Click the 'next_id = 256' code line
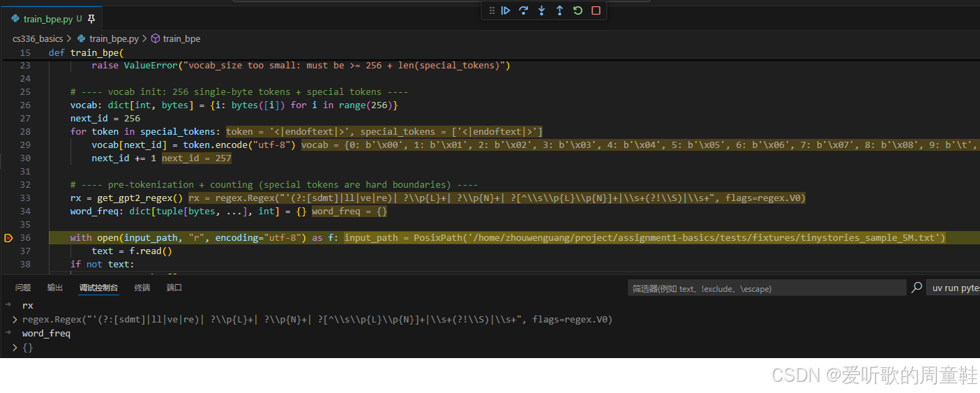Image resolution: width=980 pixels, height=393 pixels. coord(105,119)
